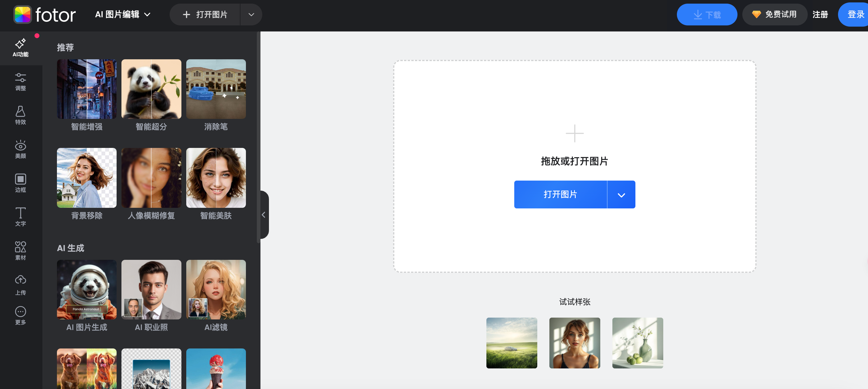Click the 试试样张 label
868x389 pixels.
(575, 302)
